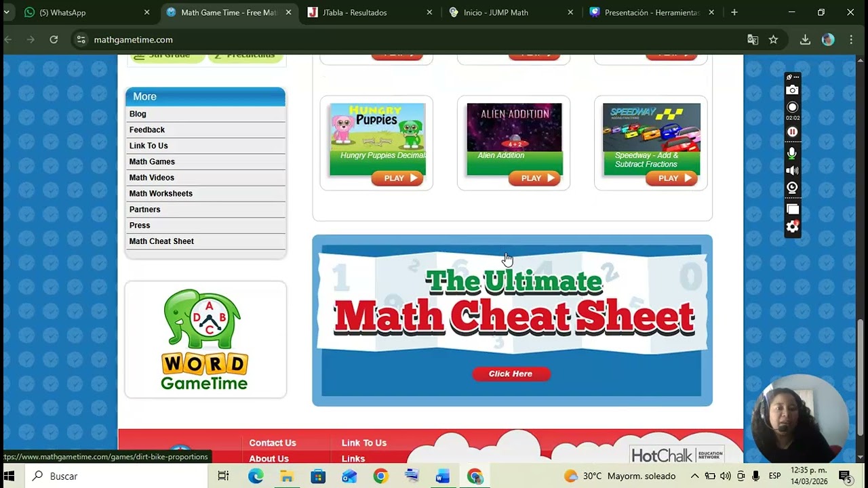Image resolution: width=868 pixels, height=488 pixels.
Task: Open Feedback in the More menu
Action: point(147,129)
